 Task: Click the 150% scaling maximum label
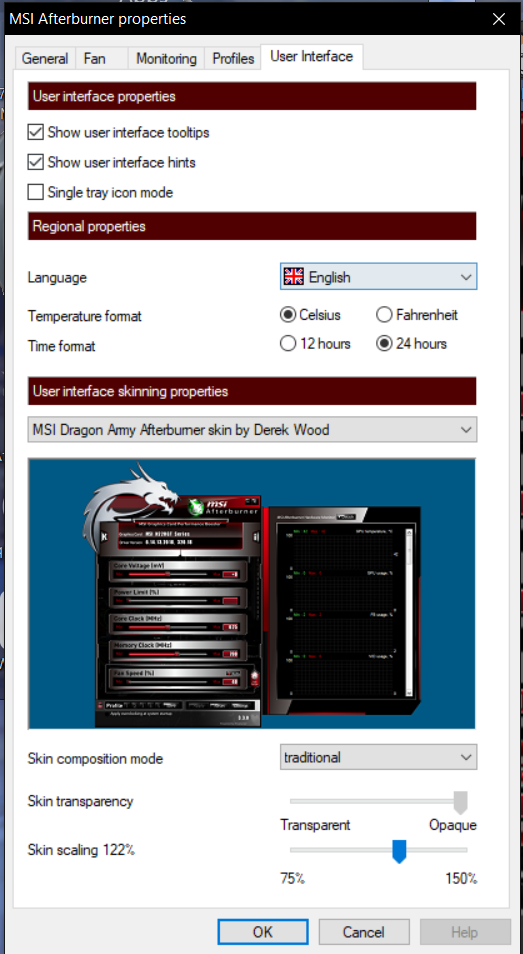pos(461,879)
